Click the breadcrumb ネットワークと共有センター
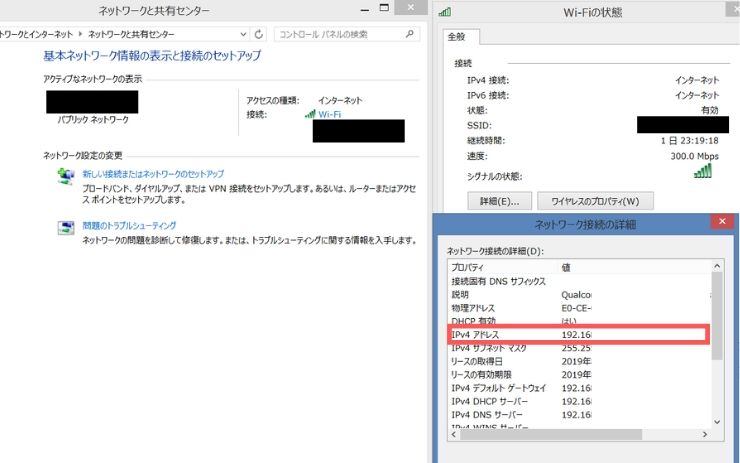 click(131, 34)
